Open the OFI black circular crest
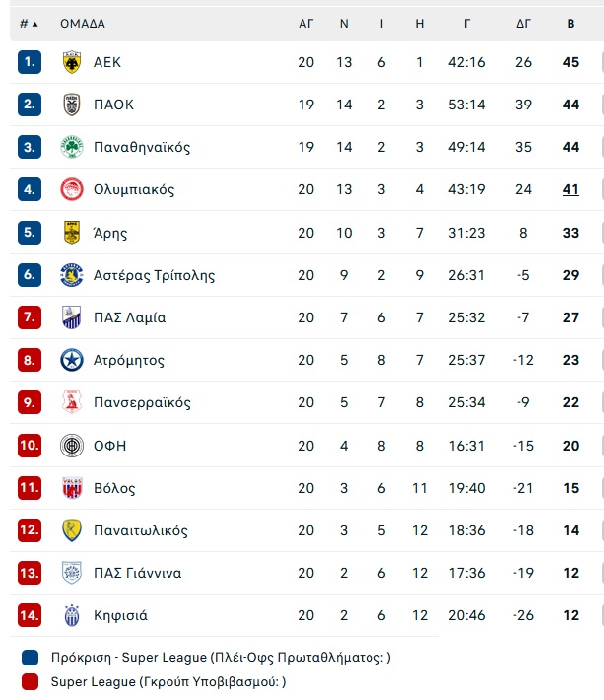 [x=71, y=446]
